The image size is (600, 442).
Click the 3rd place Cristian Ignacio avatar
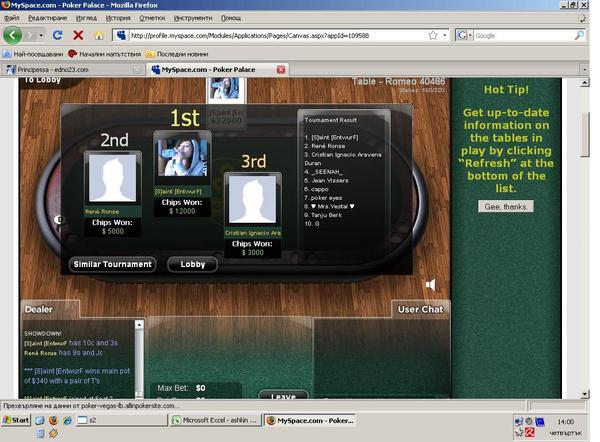tap(253, 199)
